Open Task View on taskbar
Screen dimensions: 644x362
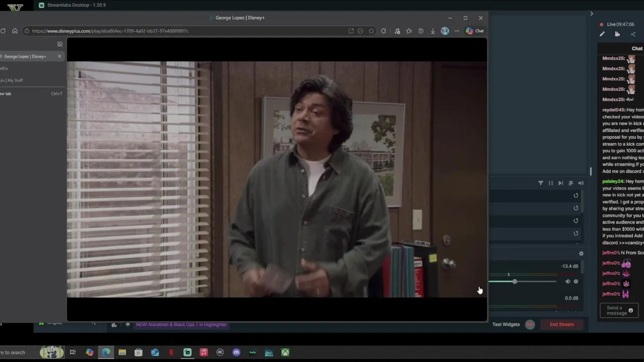(x=72, y=352)
